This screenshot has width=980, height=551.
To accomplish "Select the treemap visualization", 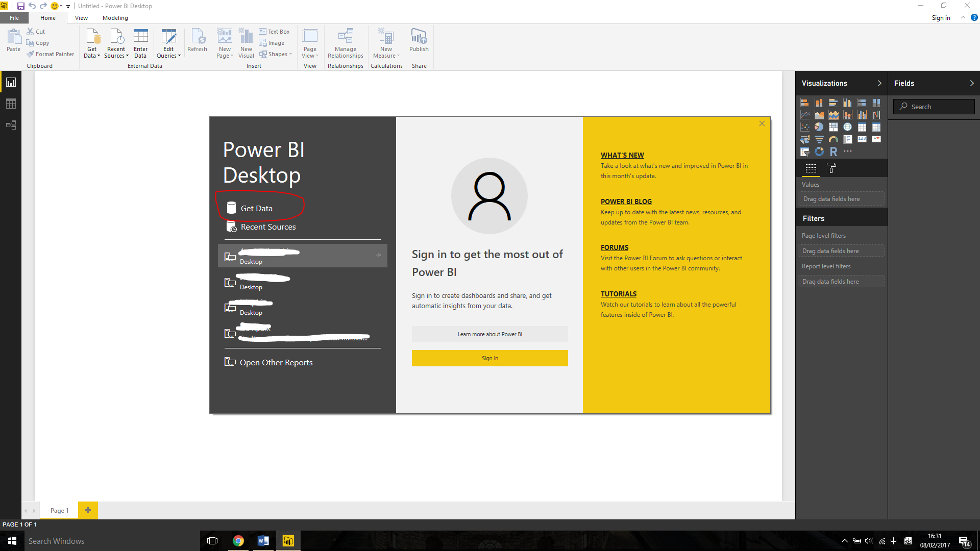I will click(833, 127).
